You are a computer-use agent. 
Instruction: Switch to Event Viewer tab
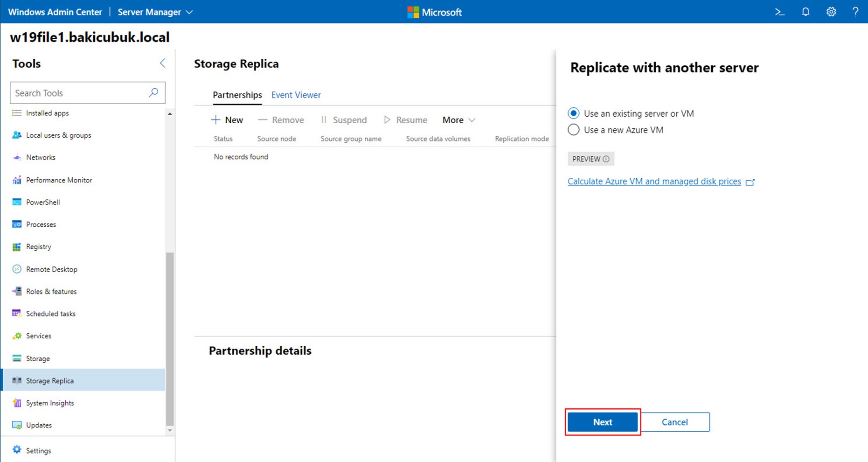pyautogui.click(x=296, y=95)
